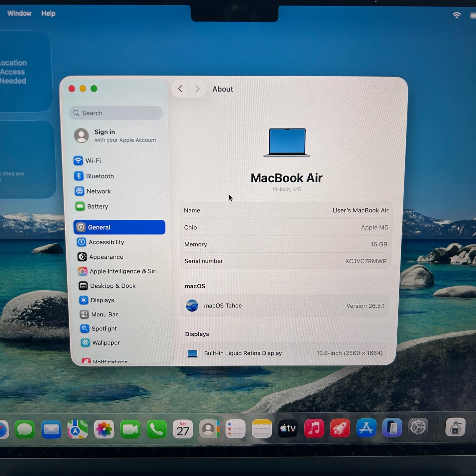Launch App Store from the Dock
This screenshot has height=476, width=476.
[366, 428]
